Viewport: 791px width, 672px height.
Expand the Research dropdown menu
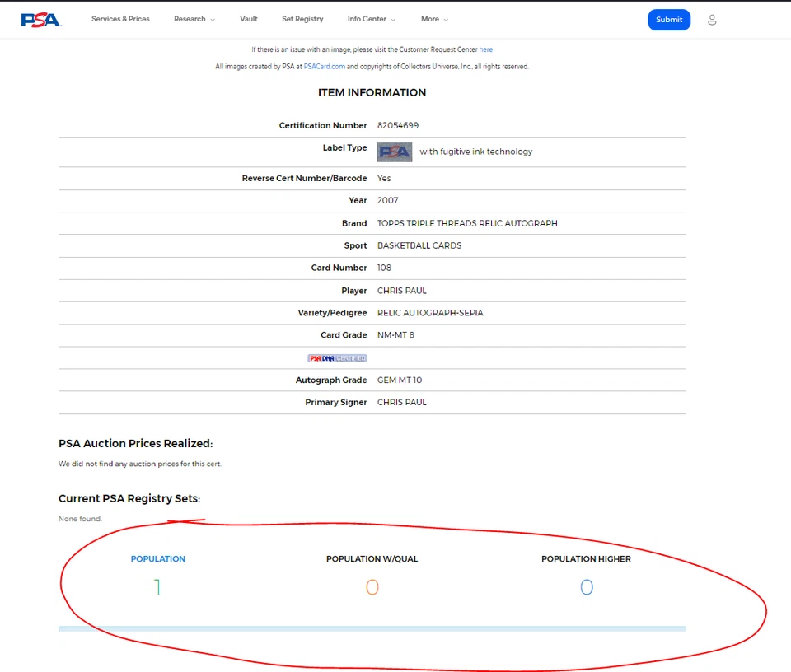pyautogui.click(x=194, y=19)
